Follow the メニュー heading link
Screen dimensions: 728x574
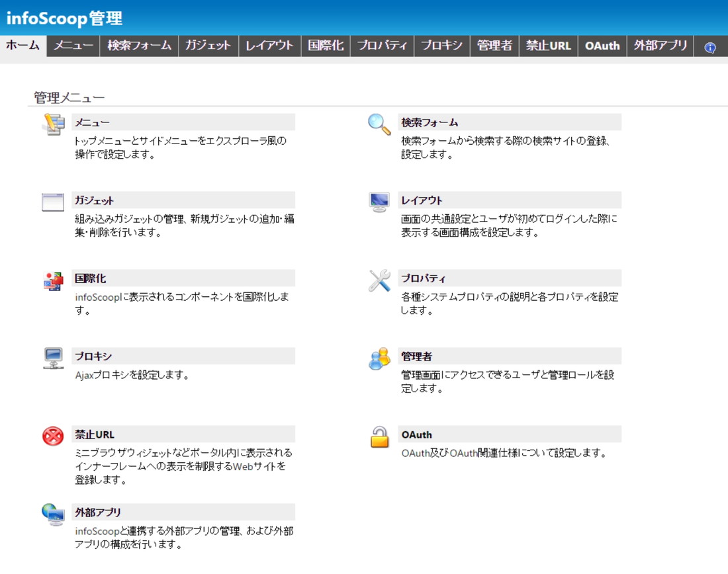(93, 122)
